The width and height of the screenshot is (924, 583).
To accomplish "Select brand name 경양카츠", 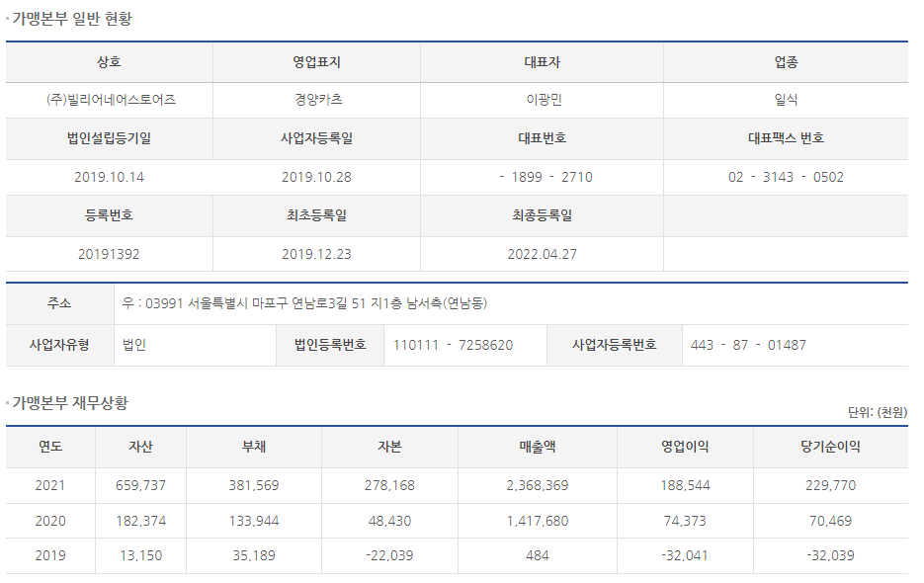I will pos(318,100).
